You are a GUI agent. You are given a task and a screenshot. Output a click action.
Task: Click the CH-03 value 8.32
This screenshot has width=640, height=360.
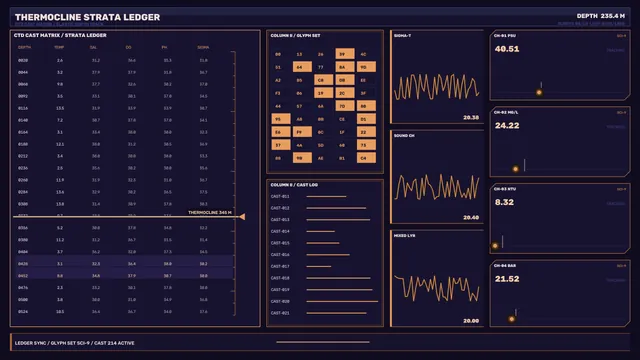pyautogui.click(x=504, y=202)
